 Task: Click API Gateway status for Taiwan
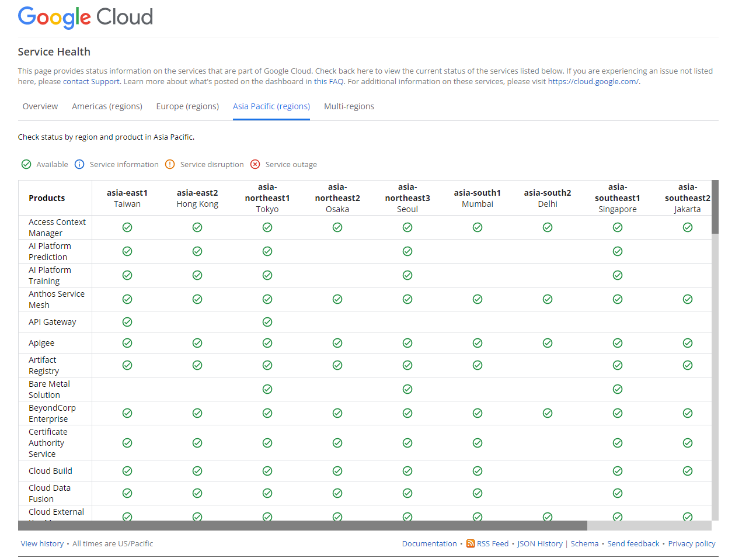pos(127,322)
